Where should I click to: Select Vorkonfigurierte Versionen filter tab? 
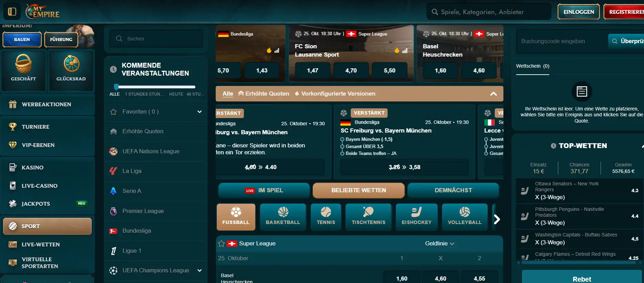click(335, 94)
